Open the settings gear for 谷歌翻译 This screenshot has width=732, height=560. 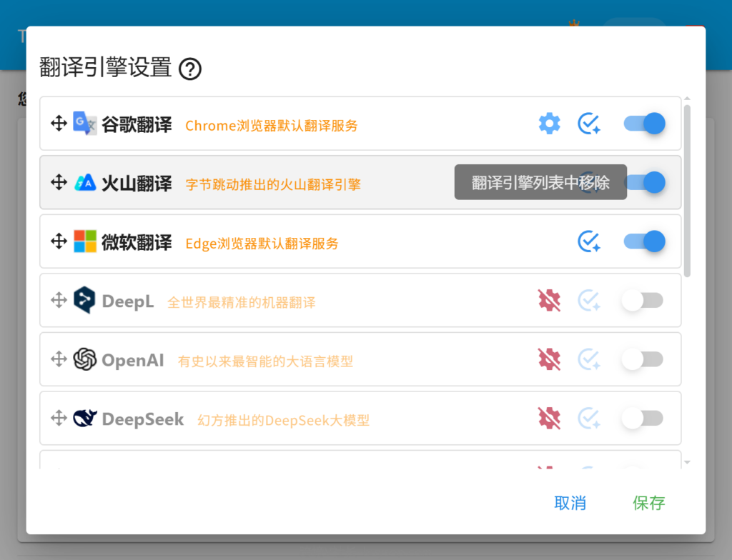pos(550,124)
